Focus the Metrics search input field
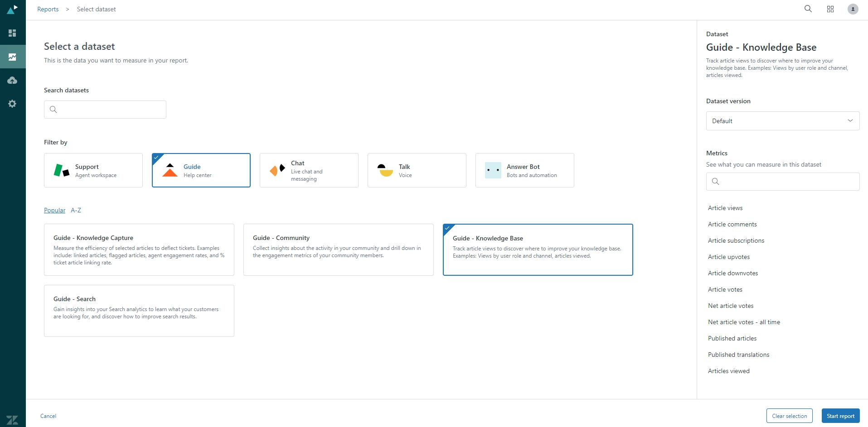Viewport: 868px width, 427px height. pos(783,182)
